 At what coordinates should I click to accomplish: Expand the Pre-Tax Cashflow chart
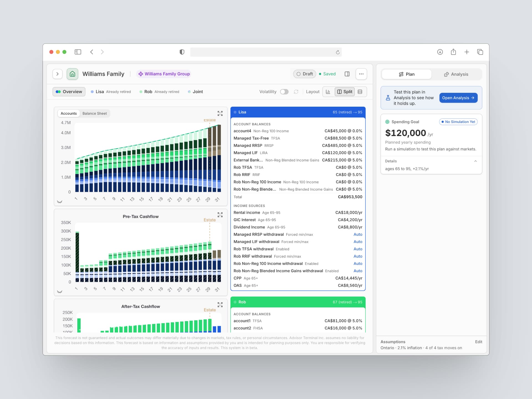click(x=220, y=215)
